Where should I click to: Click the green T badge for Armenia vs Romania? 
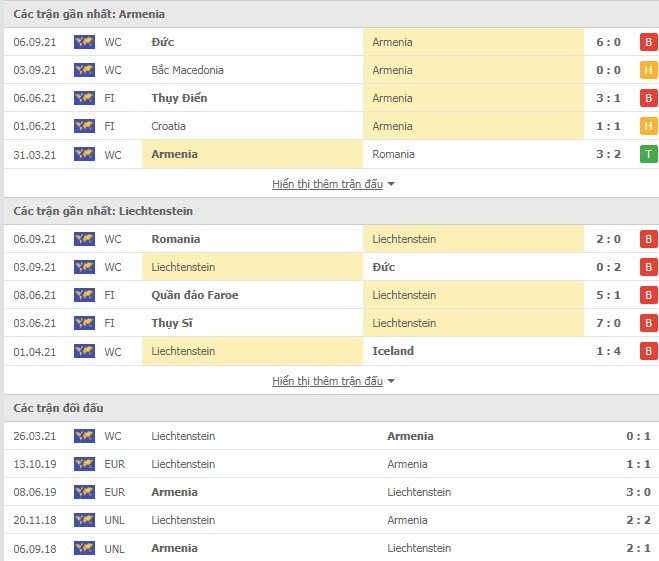click(x=648, y=154)
